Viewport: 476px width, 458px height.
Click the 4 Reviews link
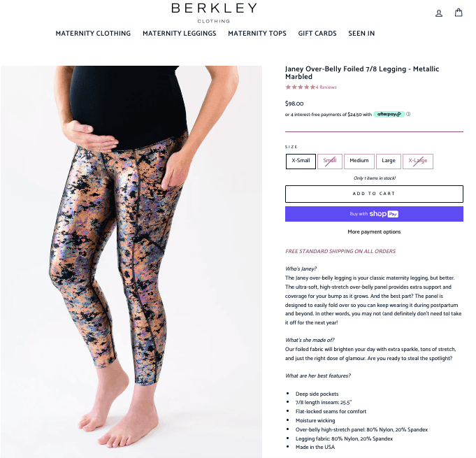point(326,87)
